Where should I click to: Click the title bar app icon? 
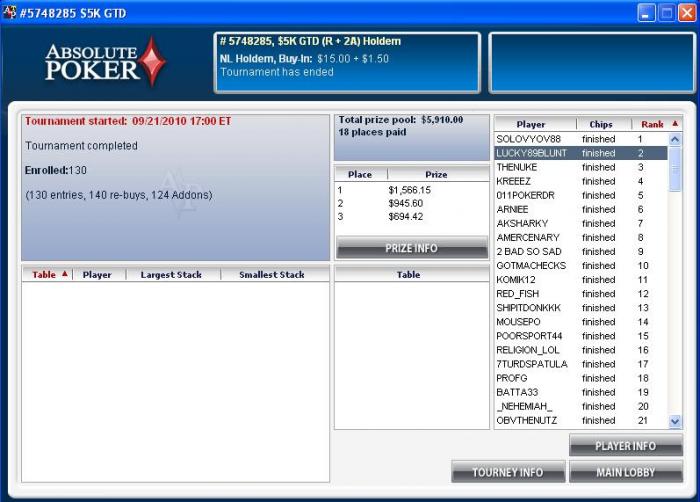pos(9,13)
